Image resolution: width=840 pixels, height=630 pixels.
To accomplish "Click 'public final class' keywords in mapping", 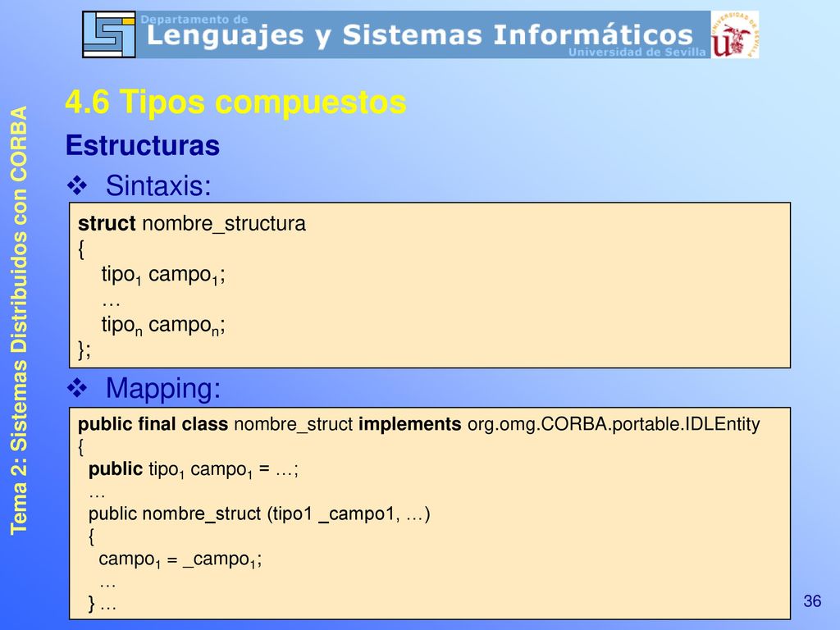I will (x=153, y=424).
